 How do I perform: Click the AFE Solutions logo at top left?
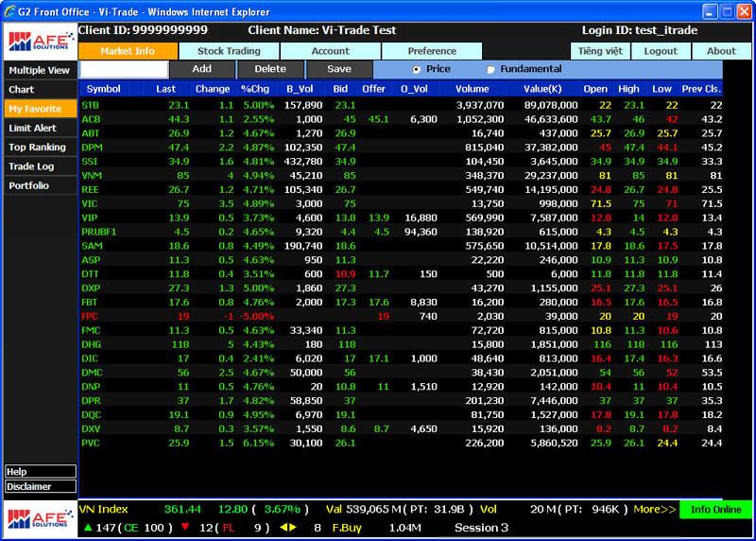click(41, 42)
